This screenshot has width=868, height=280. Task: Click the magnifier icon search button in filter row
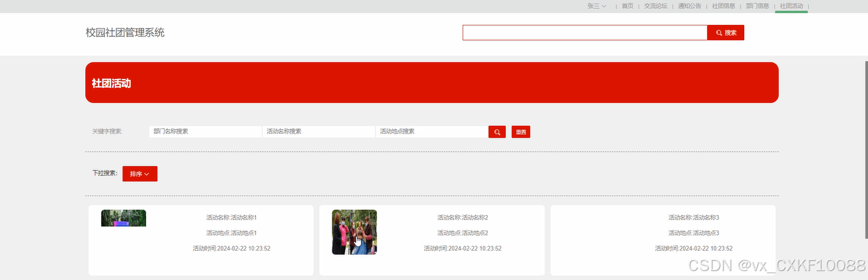coord(497,132)
